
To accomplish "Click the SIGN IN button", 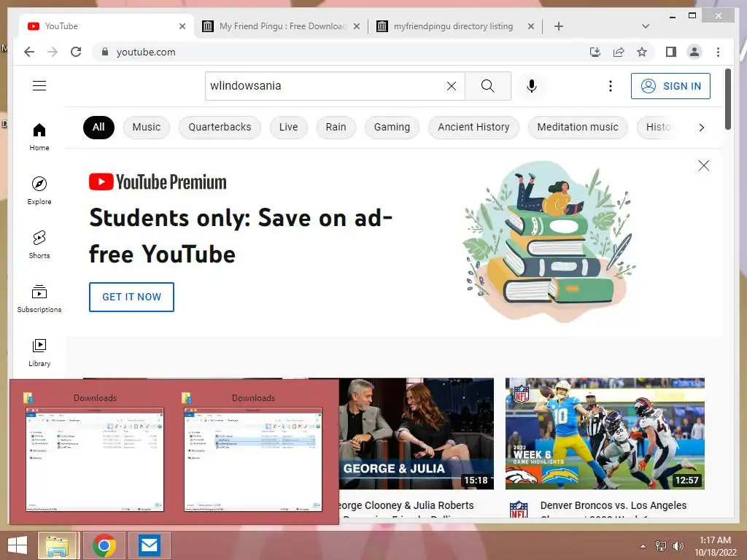I will coord(670,86).
